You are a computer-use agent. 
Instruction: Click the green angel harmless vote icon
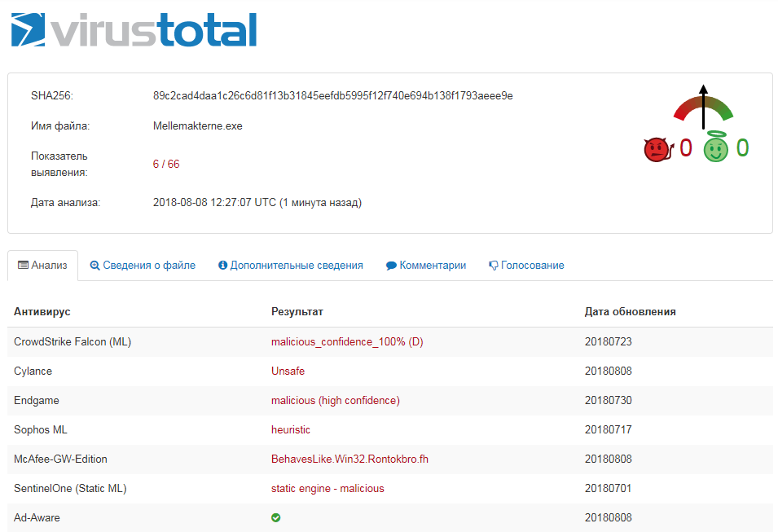(x=715, y=147)
